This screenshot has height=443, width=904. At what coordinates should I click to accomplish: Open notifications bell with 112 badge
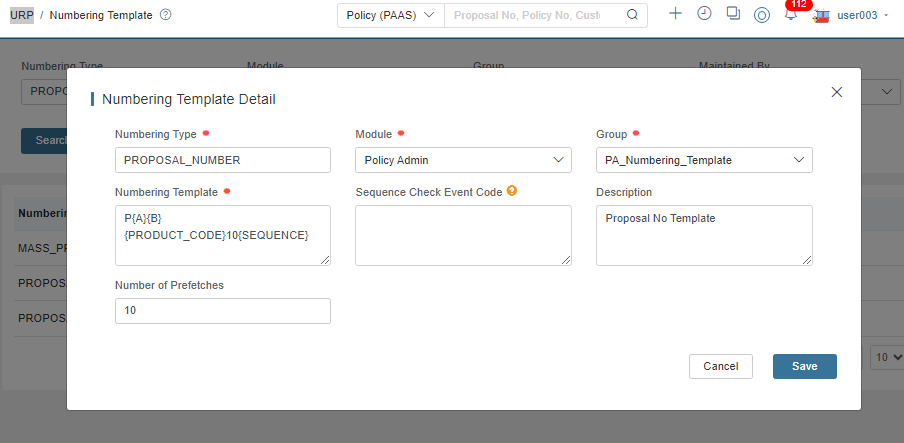click(x=791, y=14)
